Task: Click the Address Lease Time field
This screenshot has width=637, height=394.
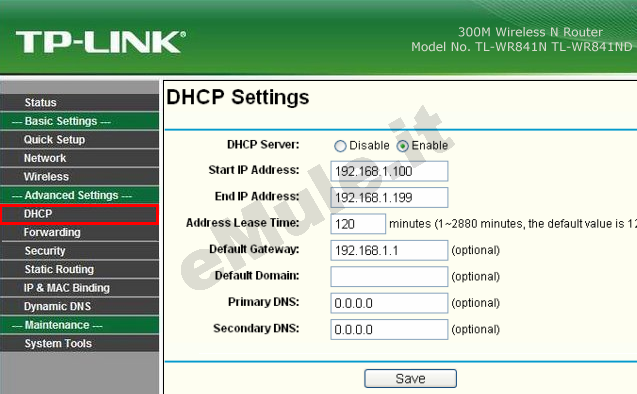Action: pyautogui.click(x=358, y=224)
